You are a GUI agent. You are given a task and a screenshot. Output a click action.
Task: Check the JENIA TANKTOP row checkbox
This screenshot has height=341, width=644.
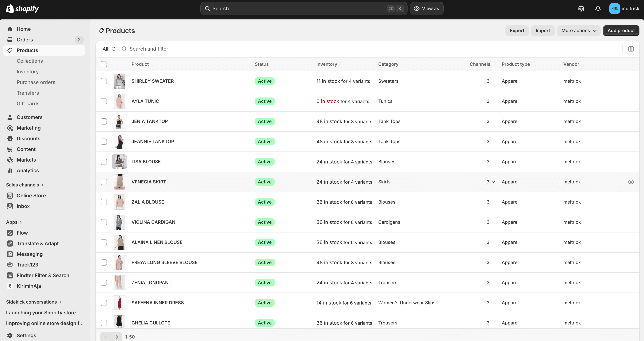point(104,121)
